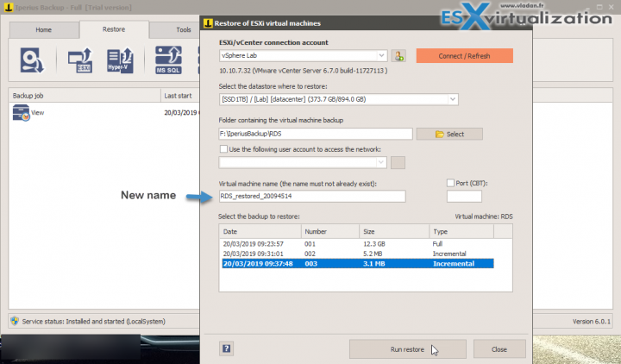Click the 5.2 MB size cell
Viewport: 621px width, 364px height.
tap(373, 254)
